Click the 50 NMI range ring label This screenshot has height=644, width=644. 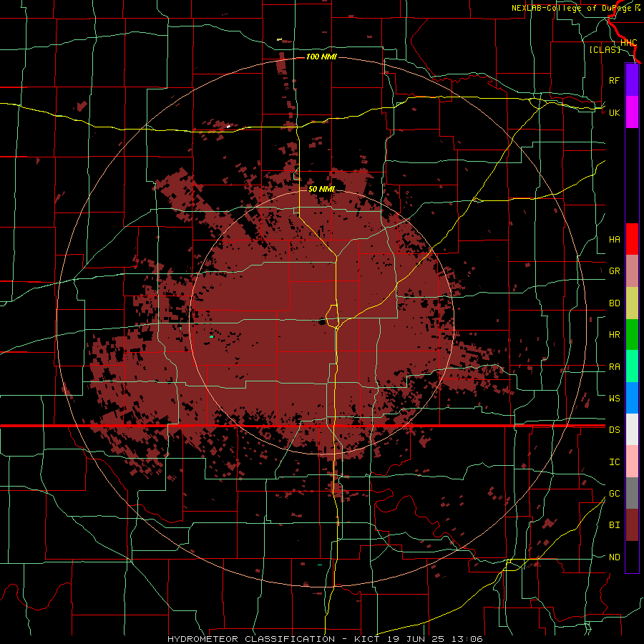[x=321, y=189]
